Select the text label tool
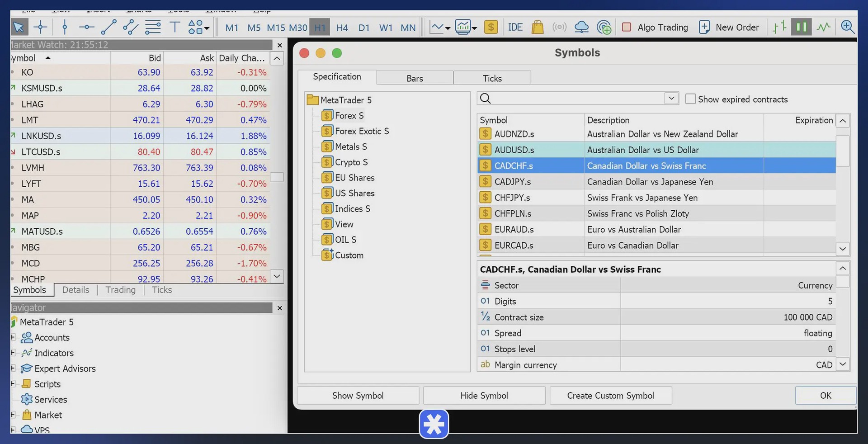868x444 pixels. tap(175, 27)
